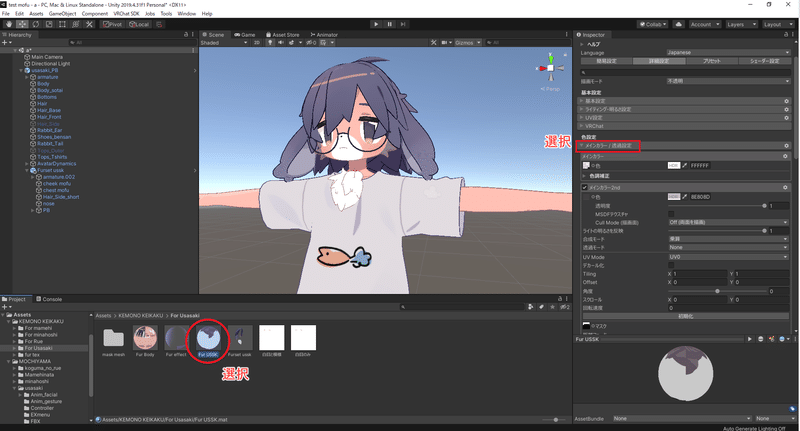Click the シェーダー設定 button

click(764, 61)
